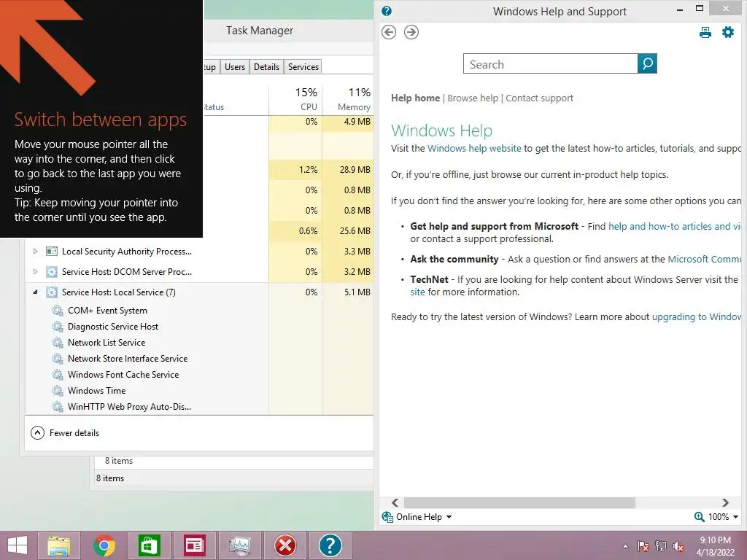Viewport: 747px width, 560px height.
Task: Switch to the Details tab in Task Manager
Action: coord(266,66)
